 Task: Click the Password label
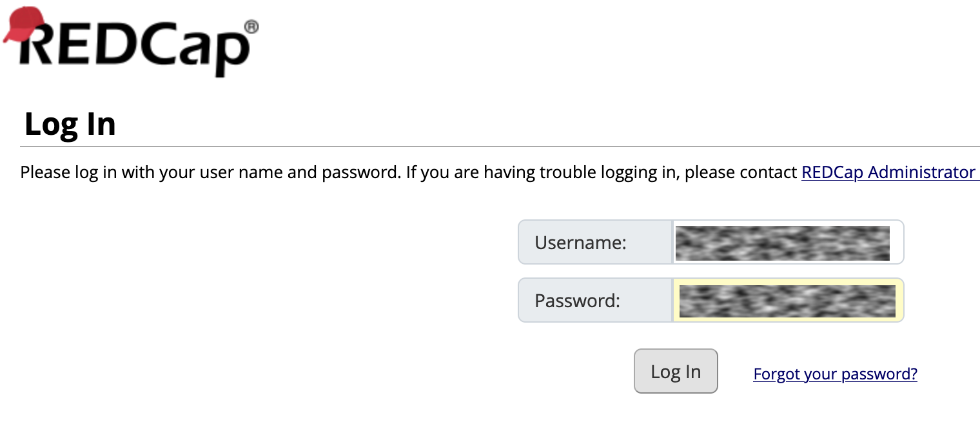click(x=577, y=301)
